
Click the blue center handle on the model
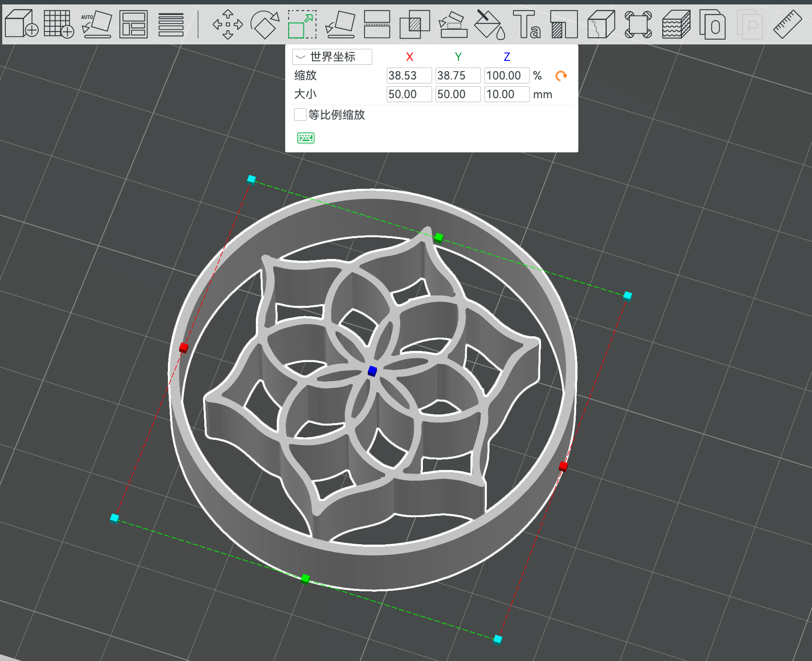click(x=372, y=371)
